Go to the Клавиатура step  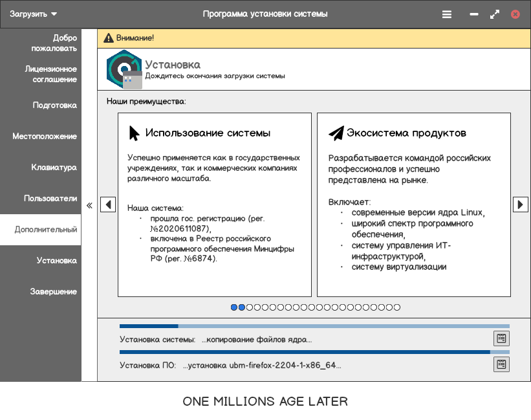pyautogui.click(x=54, y=168)
